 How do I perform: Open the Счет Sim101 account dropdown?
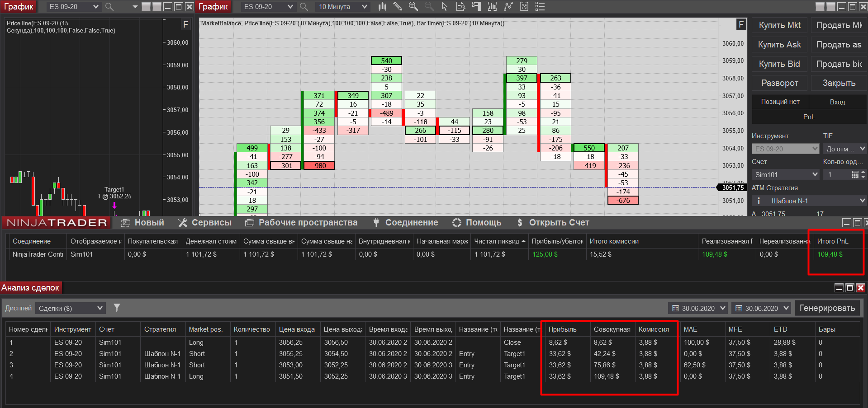point(786,174)
